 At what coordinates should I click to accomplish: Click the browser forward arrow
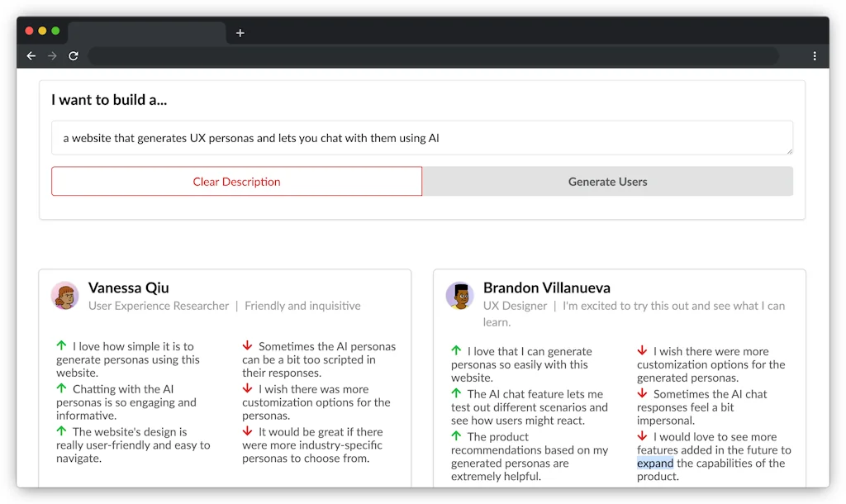tap(52, 56)
